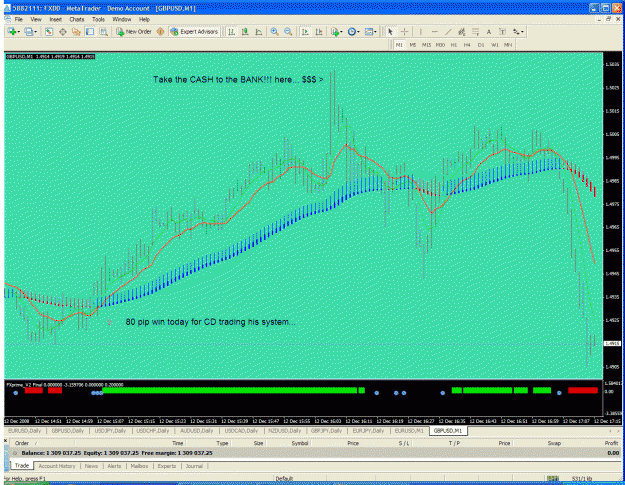Open the Indicators list dropdown
625x485 pixels.
tap(337, 32)
